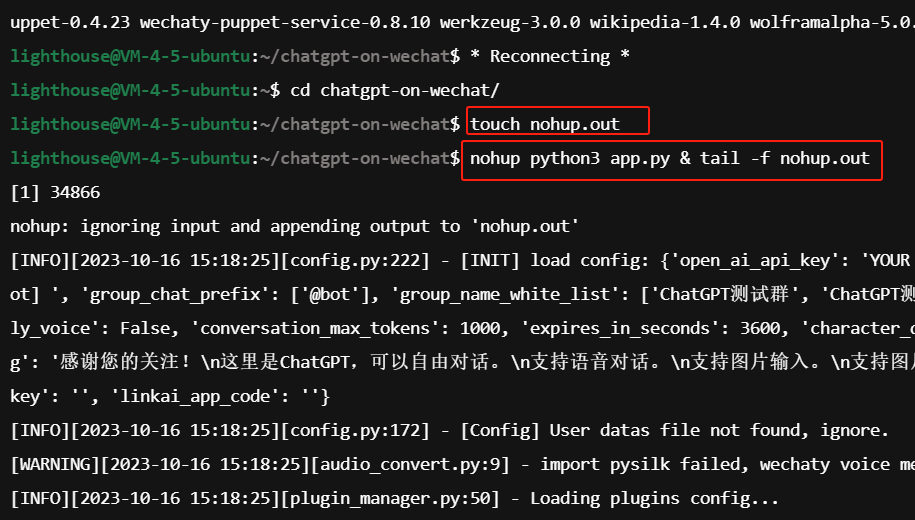Screen dimensions: 915x520
Task: Click the highlighted 'touch nohup.out' command
Action: [546, 124]
